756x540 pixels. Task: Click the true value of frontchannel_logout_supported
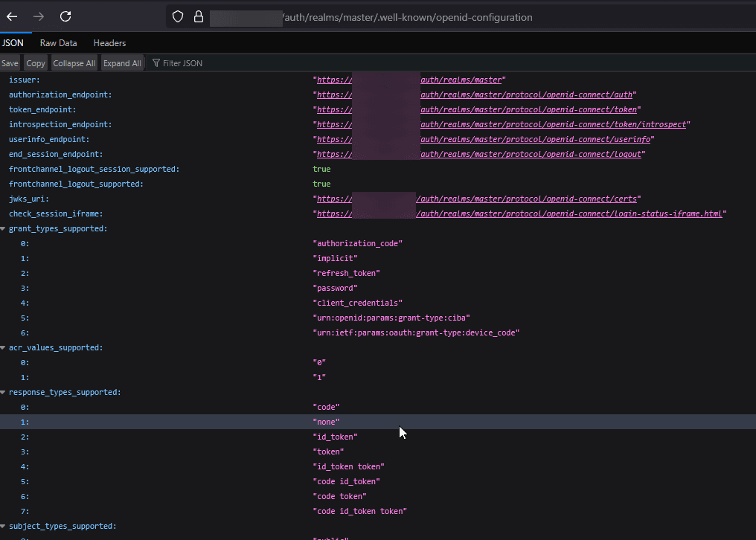tap(321, 184)
